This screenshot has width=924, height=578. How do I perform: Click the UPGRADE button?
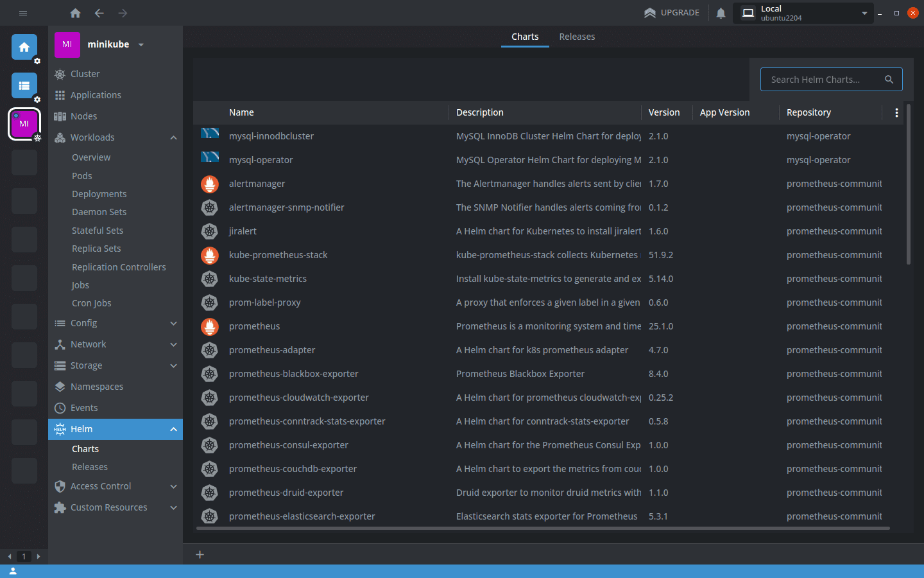672,13
